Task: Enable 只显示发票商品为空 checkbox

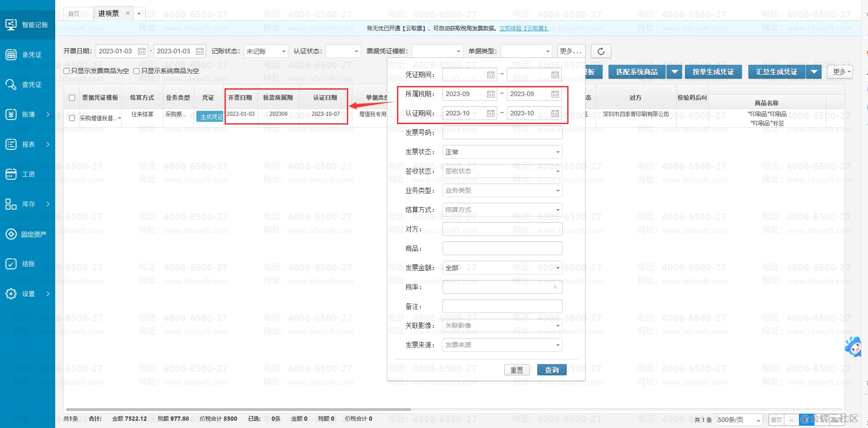Action: click(x=67, y=71)
